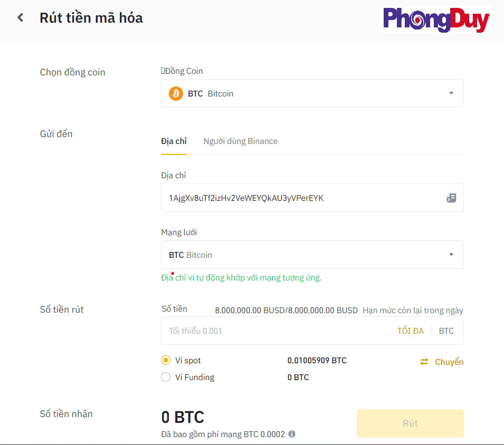Screen dimensions: 504x445
Task: Click the transfer arrows icon
Action: click(x=424, y=362)
